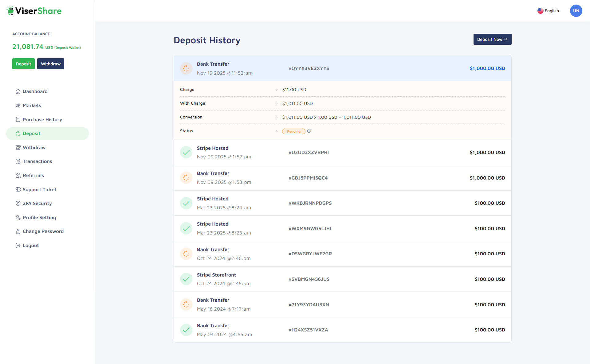Click the Withdraw sidebar icon
590x364 pixels.
pyautogui.click(x=18, y=148)
